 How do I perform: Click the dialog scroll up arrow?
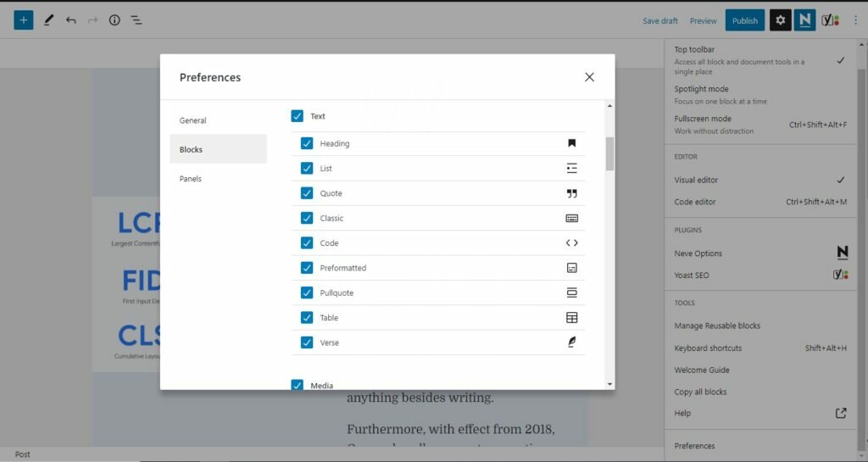(609, 106)
